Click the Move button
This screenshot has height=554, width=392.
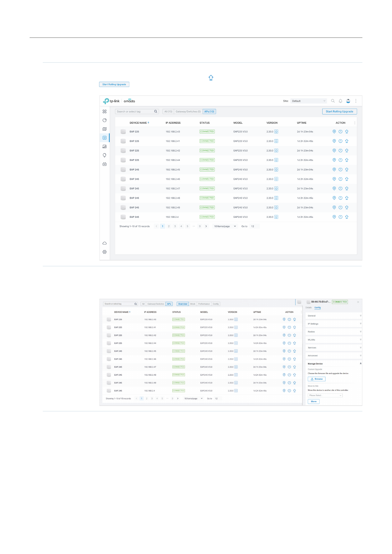[313, 401]
